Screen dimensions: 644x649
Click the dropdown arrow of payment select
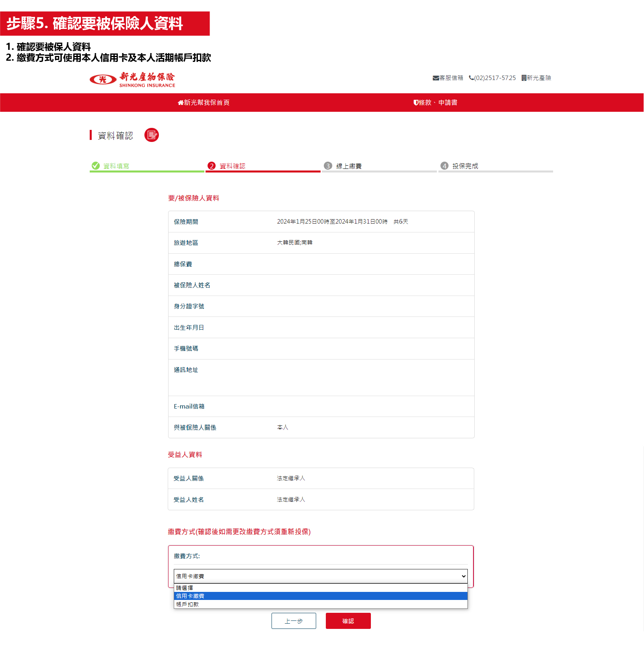point(463,576)
